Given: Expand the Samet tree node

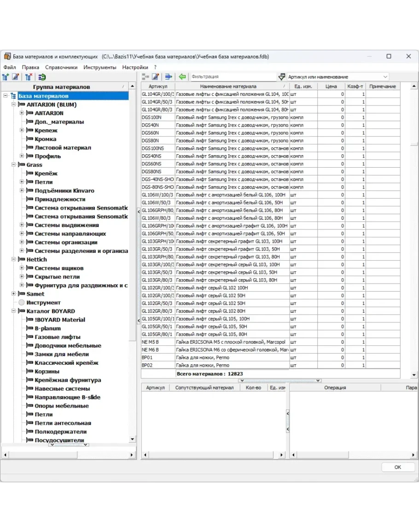Looking at the screenshot, I should [14, 294].
